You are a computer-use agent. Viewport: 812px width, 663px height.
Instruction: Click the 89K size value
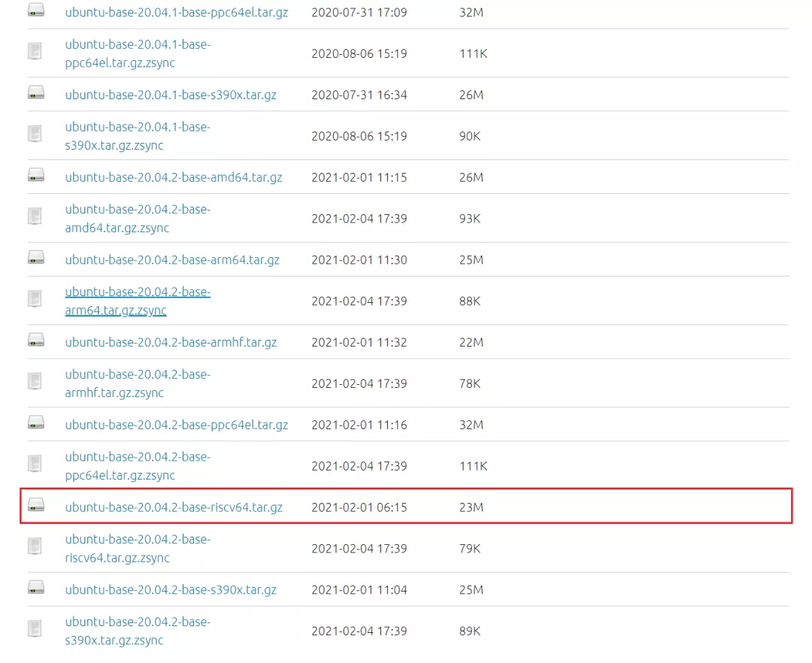pyautogui.click(x=470, y=631)
